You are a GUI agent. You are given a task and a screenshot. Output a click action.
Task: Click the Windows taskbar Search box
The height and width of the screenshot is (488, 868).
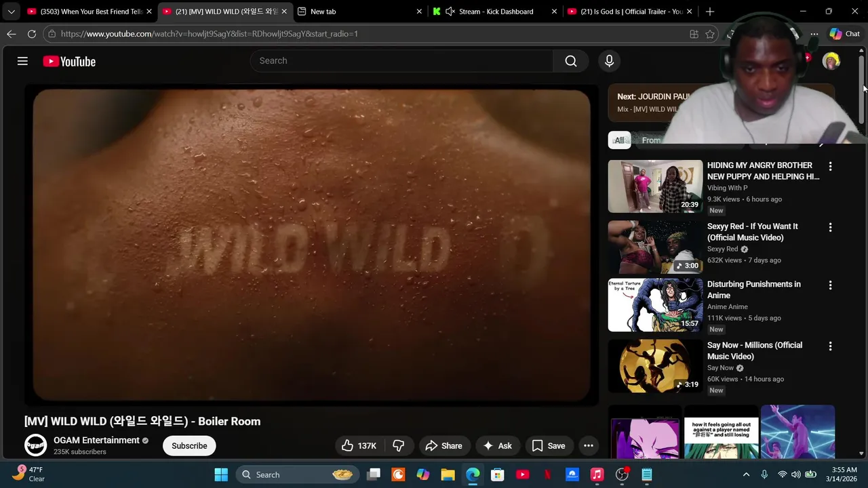click(298, 474)
